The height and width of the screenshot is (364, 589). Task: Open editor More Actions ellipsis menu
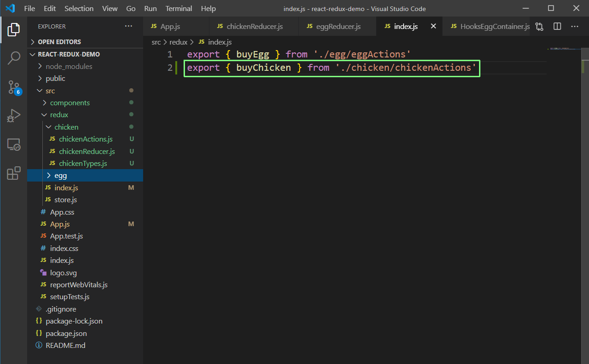[x=575, y=27]
